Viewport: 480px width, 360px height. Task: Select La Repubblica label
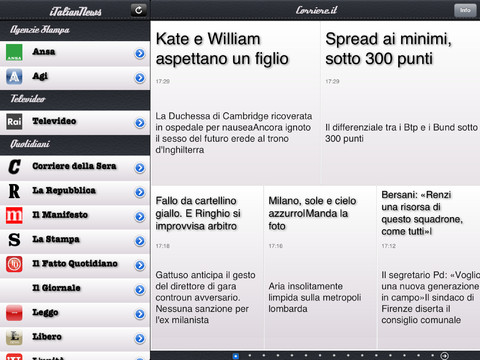64,190
